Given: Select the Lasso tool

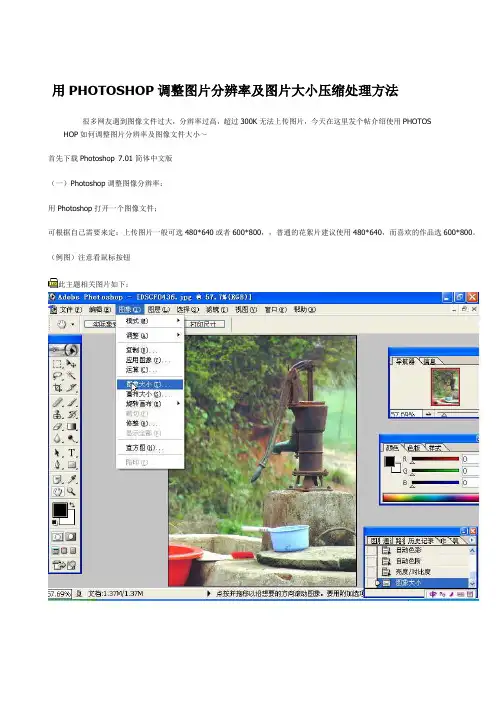Looking at the screenshot, I should 58,376.
